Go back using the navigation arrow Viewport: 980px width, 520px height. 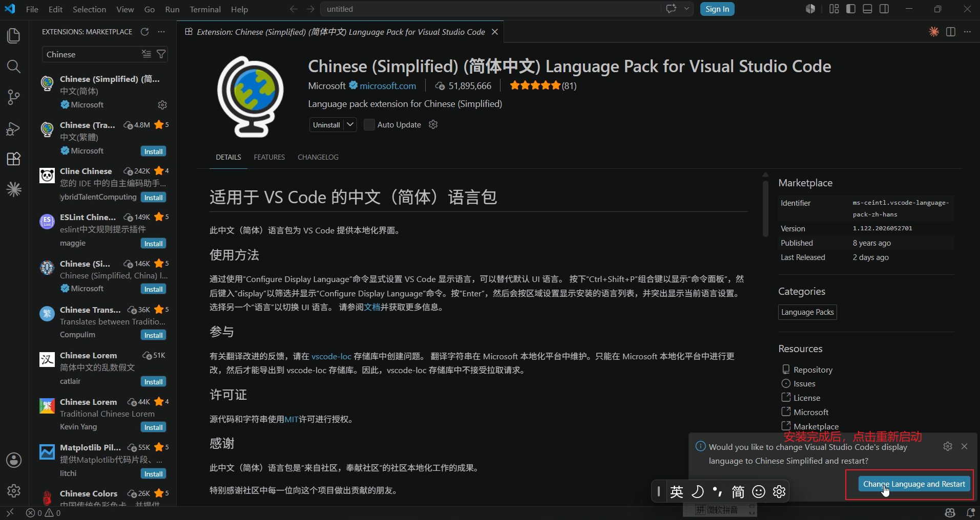pos(294,9)
